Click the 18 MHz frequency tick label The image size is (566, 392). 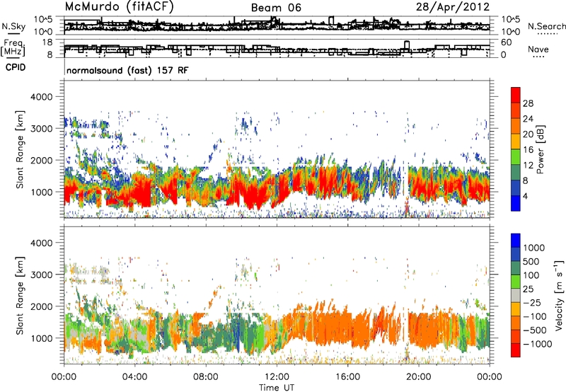pyautogui.click(x=47, y=42)
